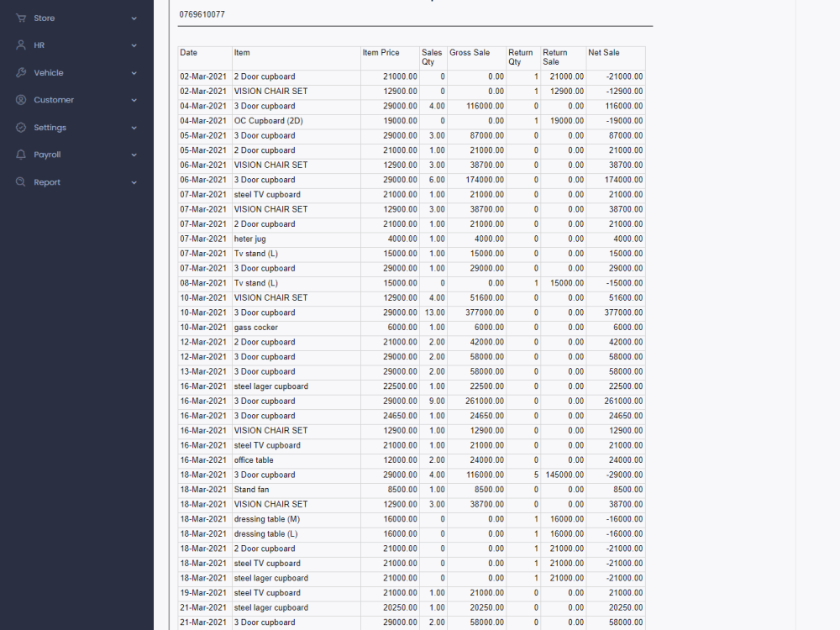Select the Store cart icon

[21, 18]
